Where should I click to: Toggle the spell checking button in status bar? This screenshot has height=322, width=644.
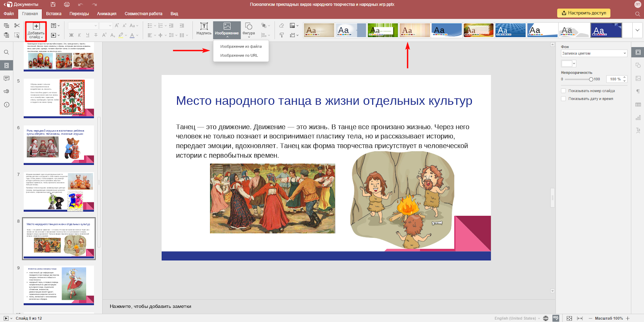pyautogui.click(x=556, y=318)
